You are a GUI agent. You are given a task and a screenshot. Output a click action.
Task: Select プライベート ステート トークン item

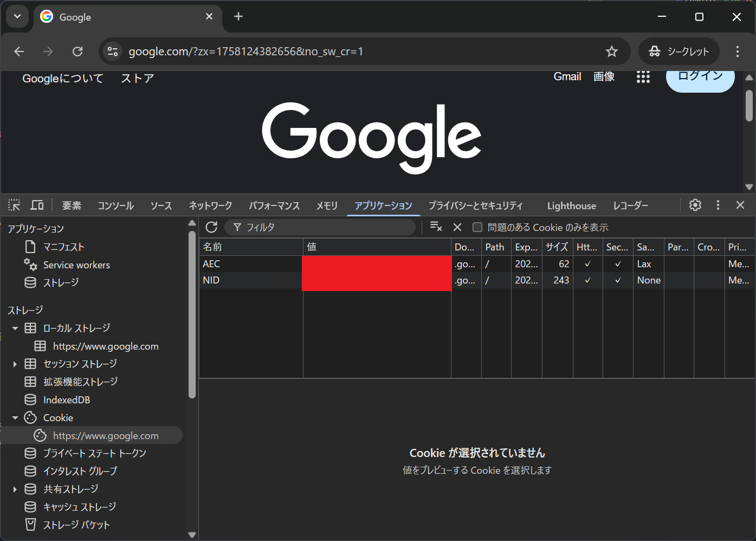[95, 453]
